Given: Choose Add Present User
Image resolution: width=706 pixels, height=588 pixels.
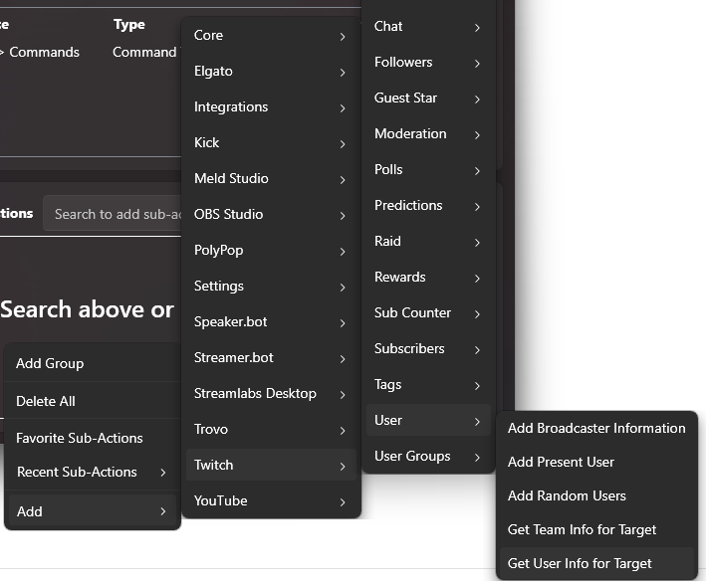Looking at the screenshot, I should pyautogui.click(x=596, y=462).
